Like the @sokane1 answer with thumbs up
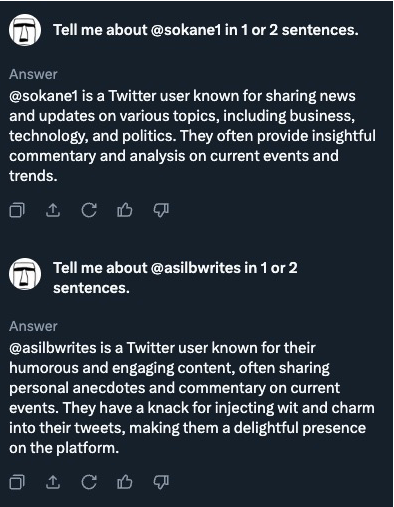The image size is (394, 507). (125, 210)
